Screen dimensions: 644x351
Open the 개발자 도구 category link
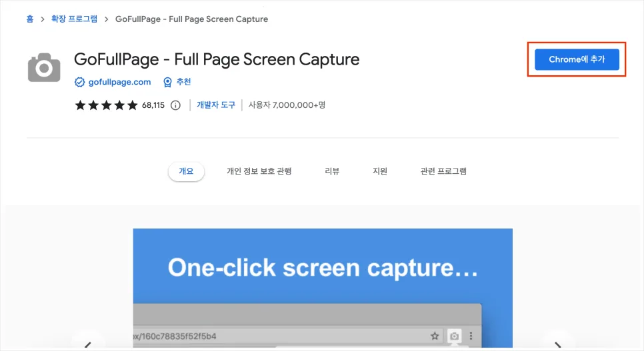[x=216, y=105]
